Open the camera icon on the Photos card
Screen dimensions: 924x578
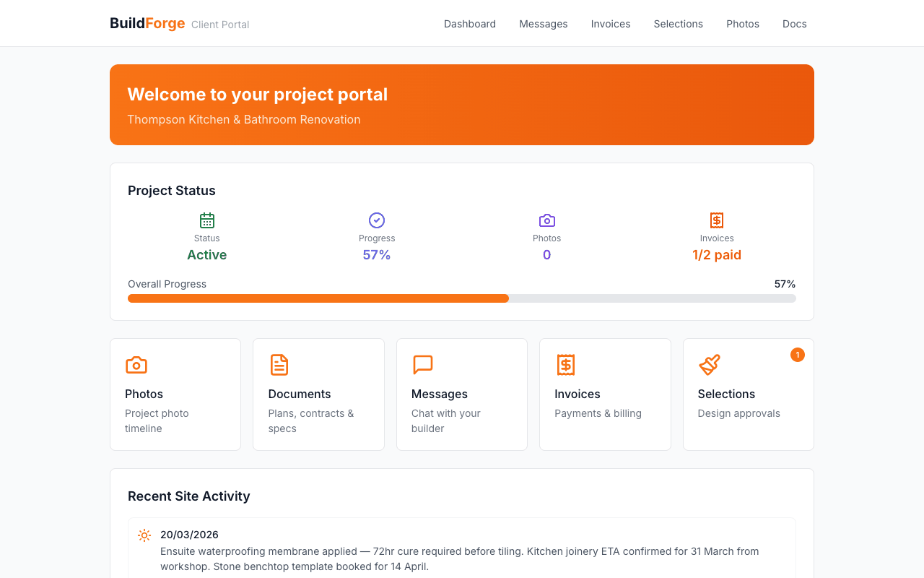(136, 365)
